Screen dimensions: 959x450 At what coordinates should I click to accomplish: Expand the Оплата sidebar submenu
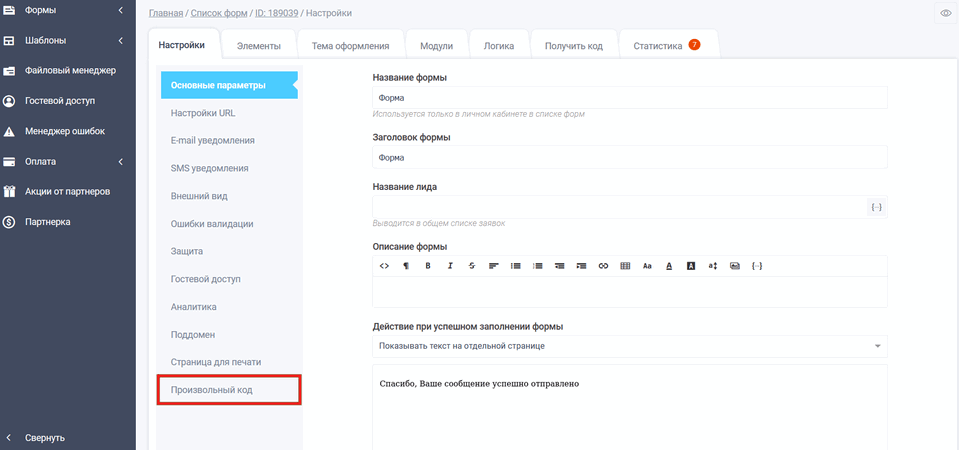120,162
